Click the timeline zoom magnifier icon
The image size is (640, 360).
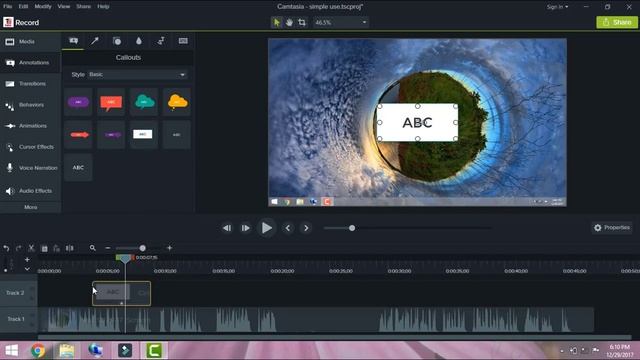pos(93,248)
